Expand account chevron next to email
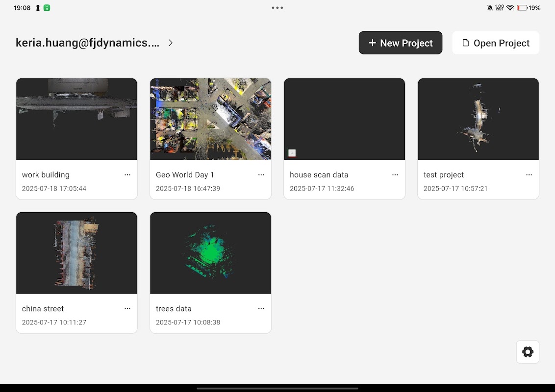 171,43
